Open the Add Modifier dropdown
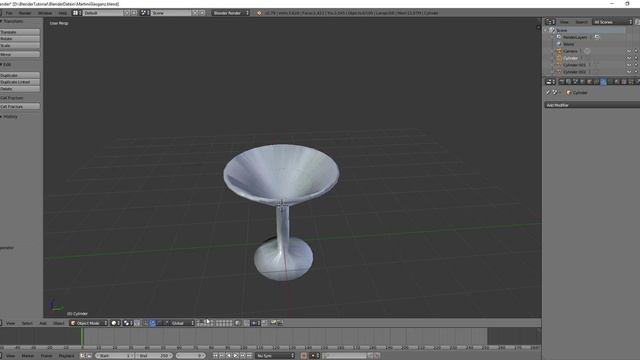 (592, 105)
